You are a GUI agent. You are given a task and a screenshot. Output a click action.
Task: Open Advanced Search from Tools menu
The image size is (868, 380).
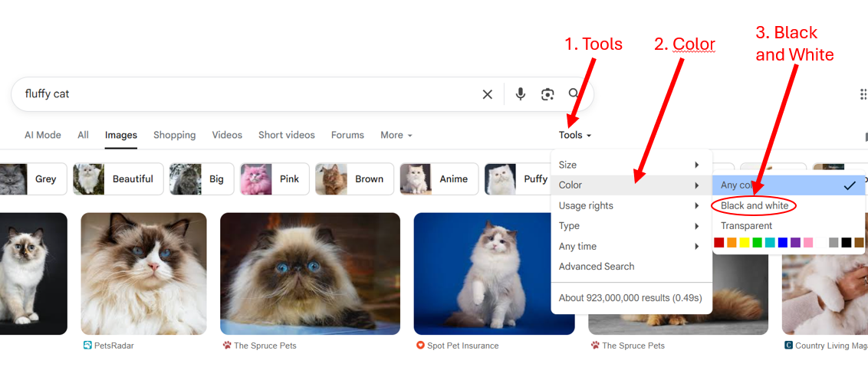coord(631,266)
